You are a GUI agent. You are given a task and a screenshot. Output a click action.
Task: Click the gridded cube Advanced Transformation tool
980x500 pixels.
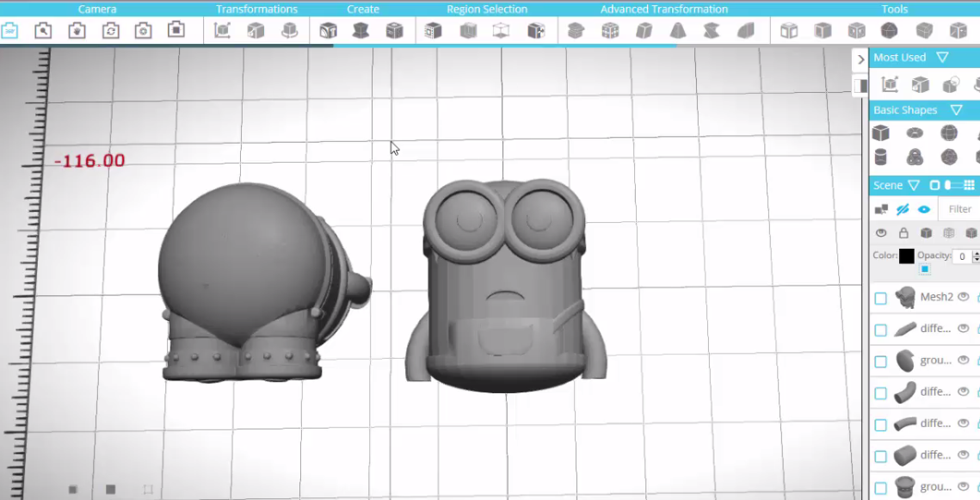[x=610, y=31]
